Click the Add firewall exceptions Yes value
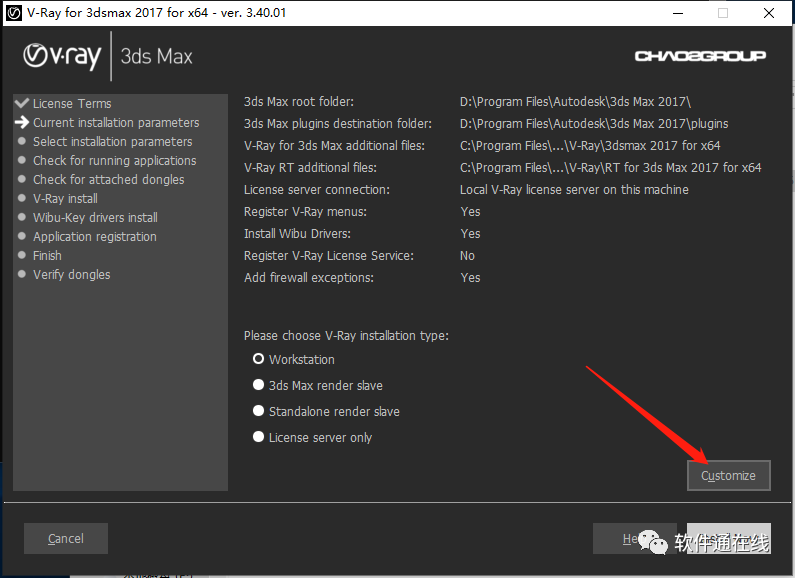 pyautogui.click(x=471, y=278)
